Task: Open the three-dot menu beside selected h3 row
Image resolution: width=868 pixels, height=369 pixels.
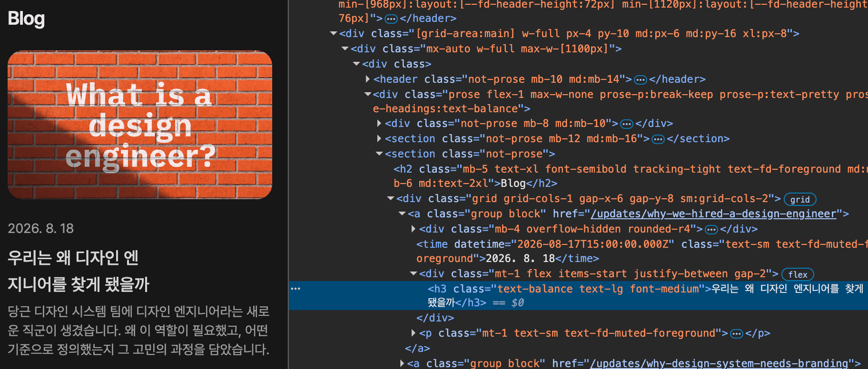Action: pos(296,289)
